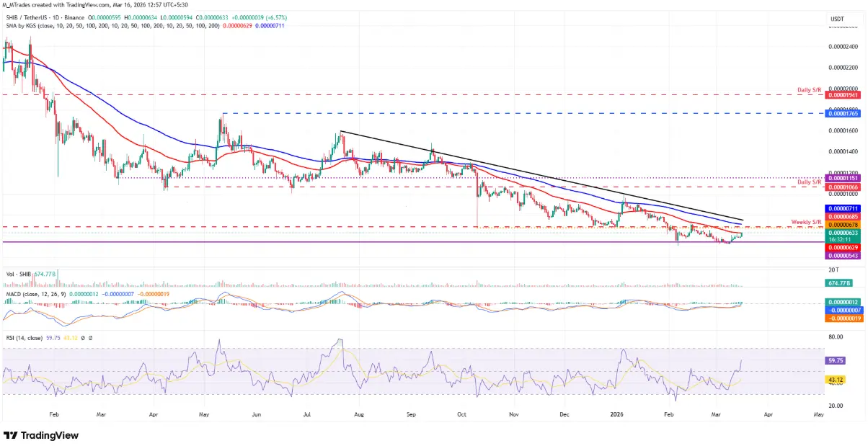Click the Jun label on time axis
Viewport: 868px width, 446px height.
pos(257,416)
